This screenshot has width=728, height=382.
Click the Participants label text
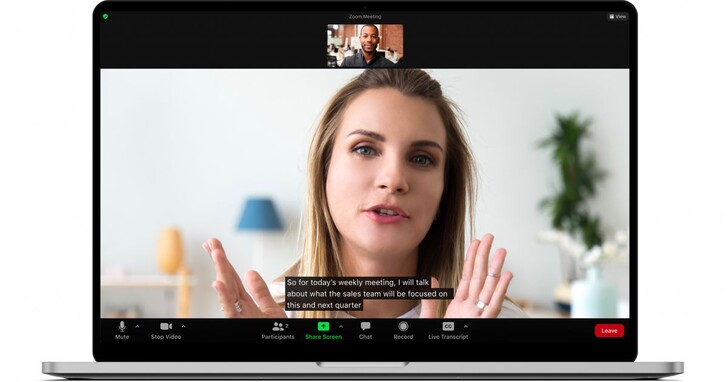click(x=278, y=337)
